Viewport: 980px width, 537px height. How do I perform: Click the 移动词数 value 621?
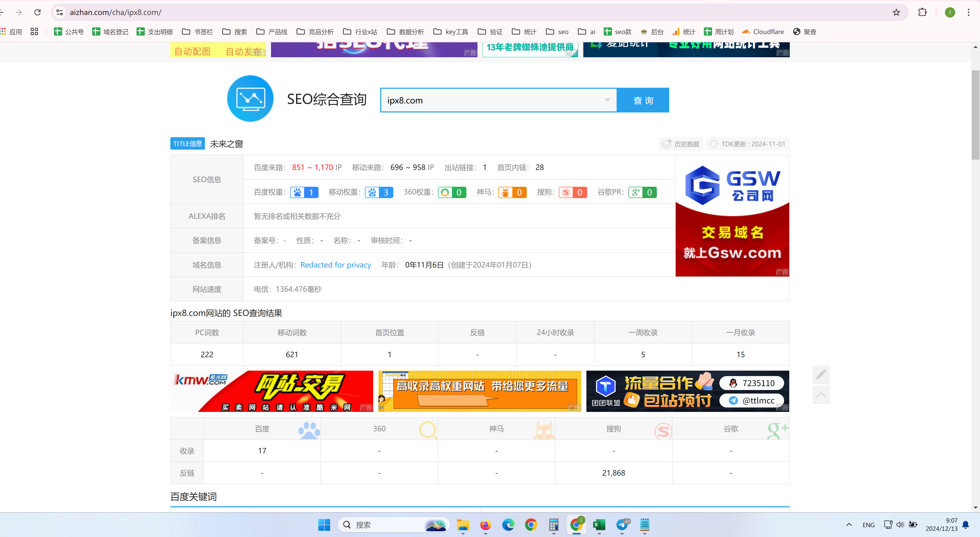292,354
